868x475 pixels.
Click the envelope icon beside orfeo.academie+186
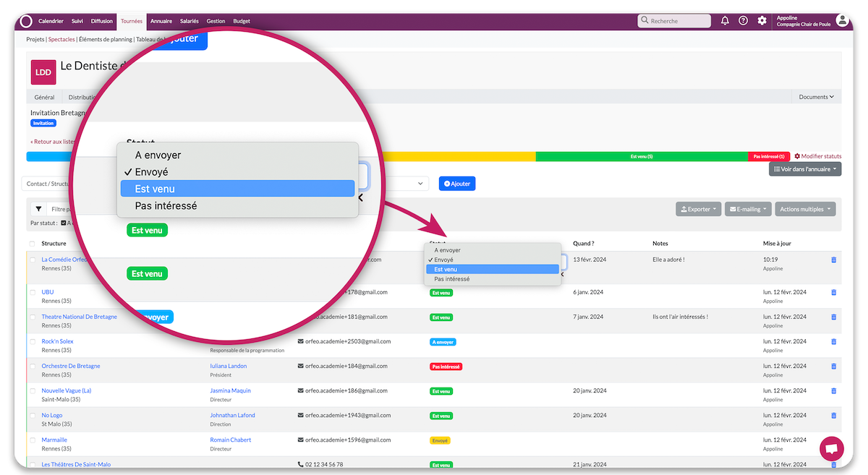(301, 390)
